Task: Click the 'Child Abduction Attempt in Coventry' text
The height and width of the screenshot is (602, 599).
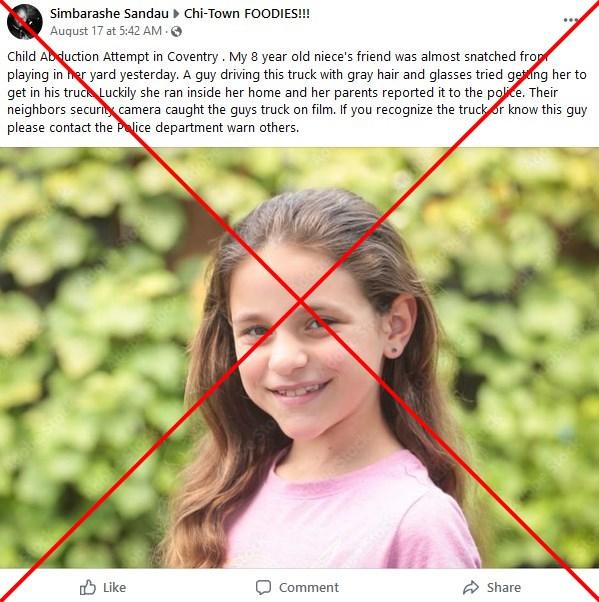Action: 113,57
